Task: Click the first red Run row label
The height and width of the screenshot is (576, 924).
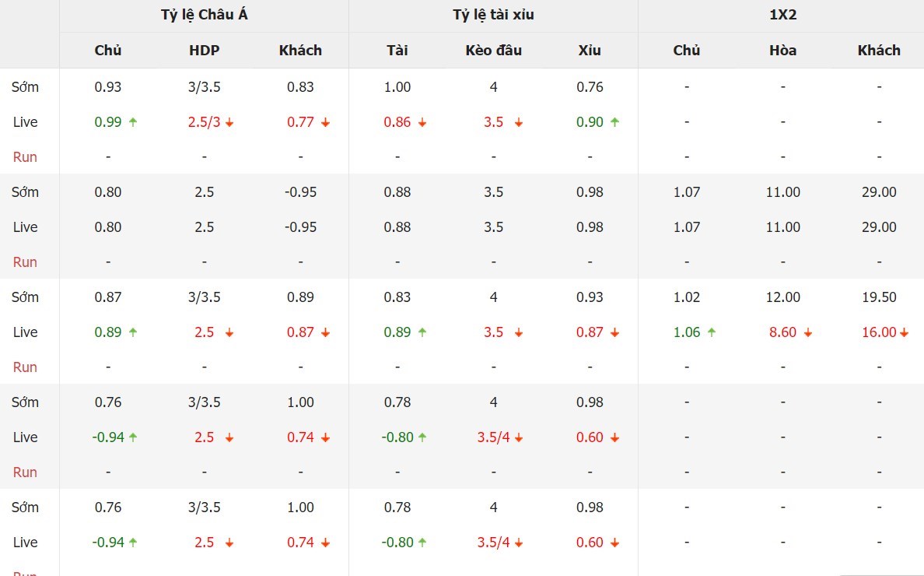Action: [25, 157]
